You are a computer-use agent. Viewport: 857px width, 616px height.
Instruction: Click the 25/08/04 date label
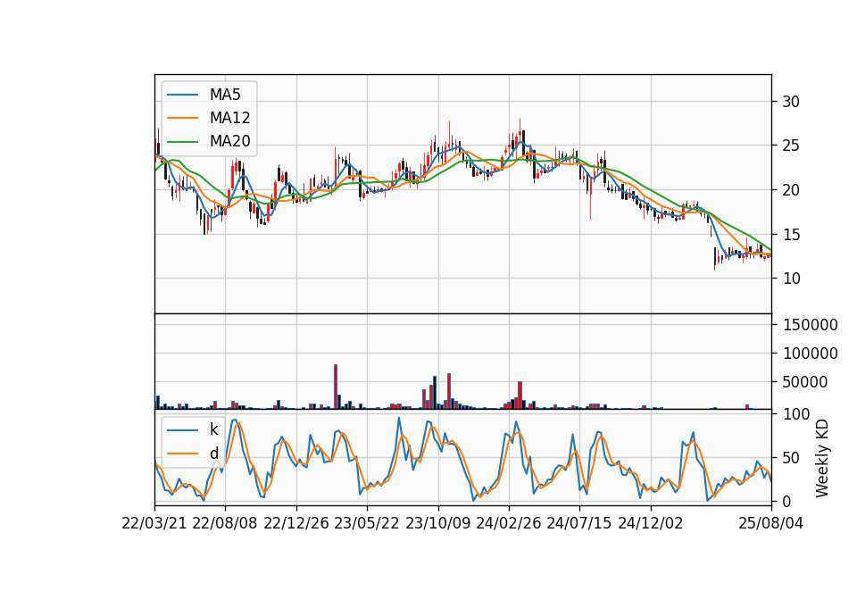771,523
